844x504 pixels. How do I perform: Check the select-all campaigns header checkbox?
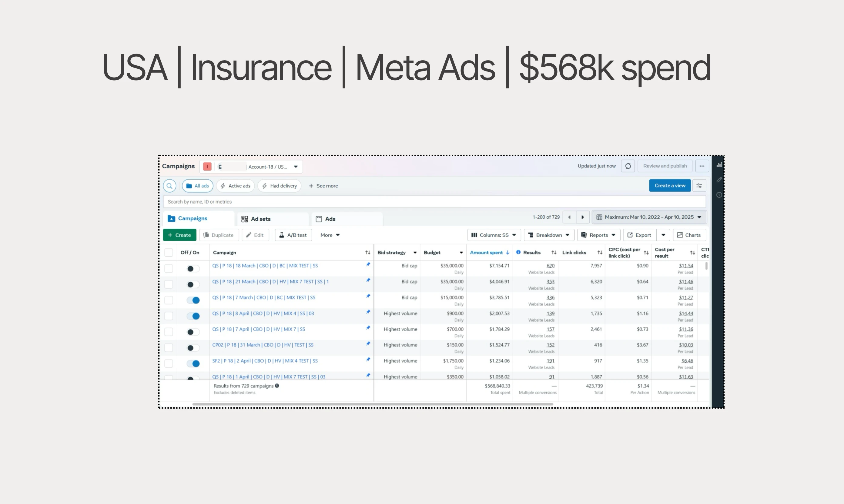point(169,253)
